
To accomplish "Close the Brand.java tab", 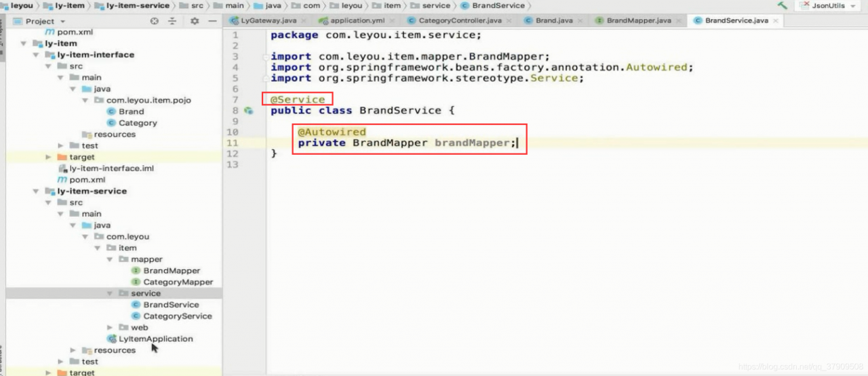I will [580, 21].
